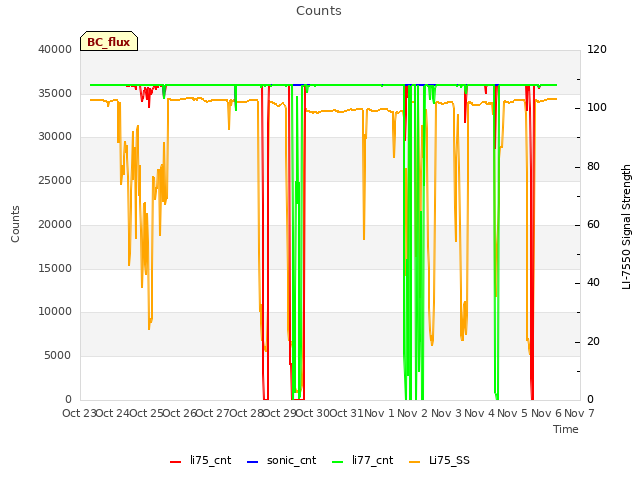The image size is (640, 480).
Task: Click the Oct 23 x-axis date label
Action: pyautogui.click(x=79, y=413)
